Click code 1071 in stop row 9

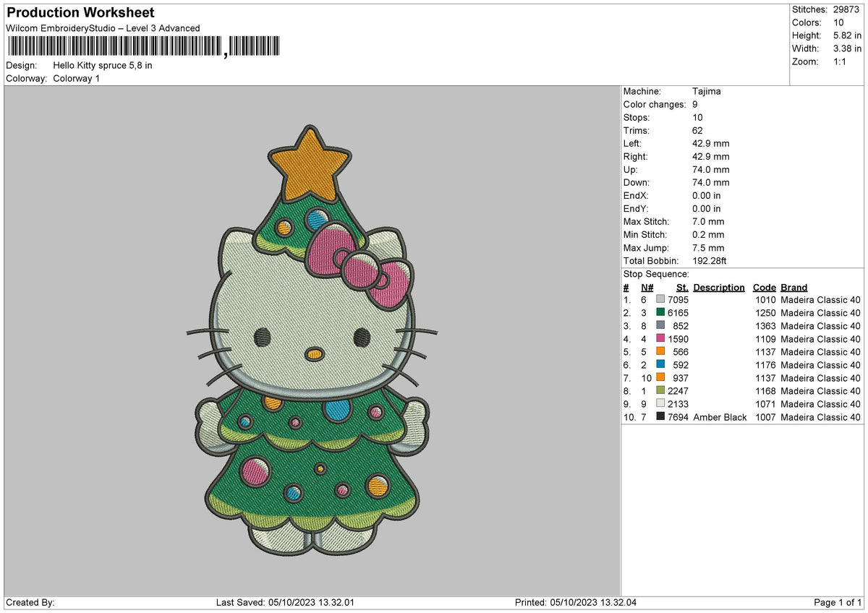pyautogui.click(x=765, y=404)
